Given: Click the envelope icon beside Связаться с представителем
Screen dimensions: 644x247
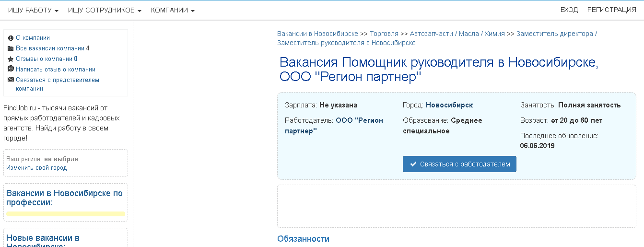Looking at the screenshot, I should click(11, 80).
